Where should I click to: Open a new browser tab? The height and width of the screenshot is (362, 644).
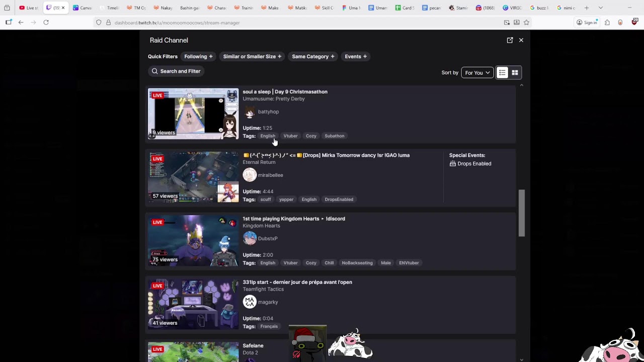click(587, 8)
